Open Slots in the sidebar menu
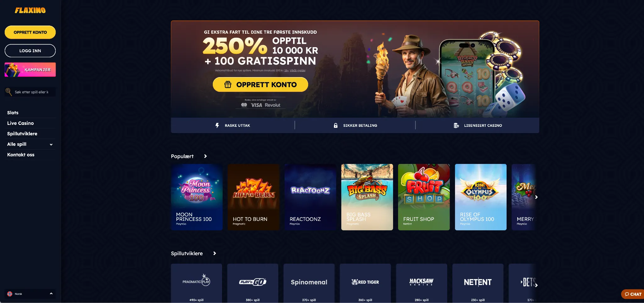 pyautogui.click(x=13, y=113)
